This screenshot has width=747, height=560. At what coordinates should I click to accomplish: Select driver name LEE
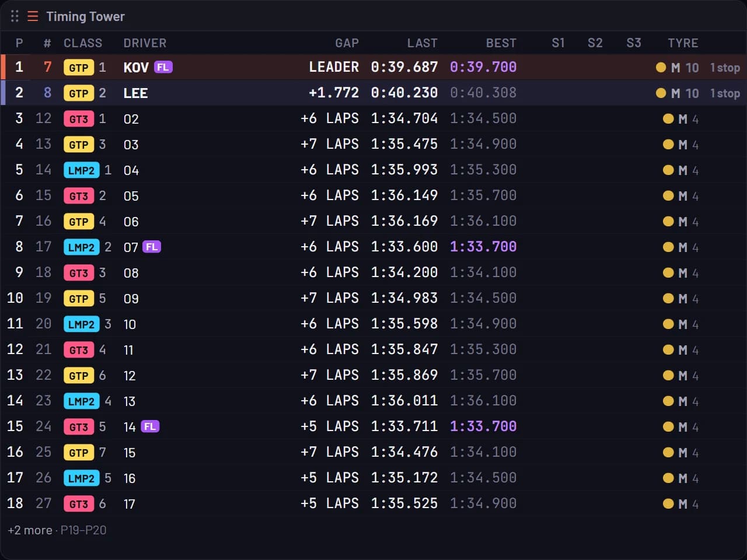pyautogui.click(x=135, y=93)
